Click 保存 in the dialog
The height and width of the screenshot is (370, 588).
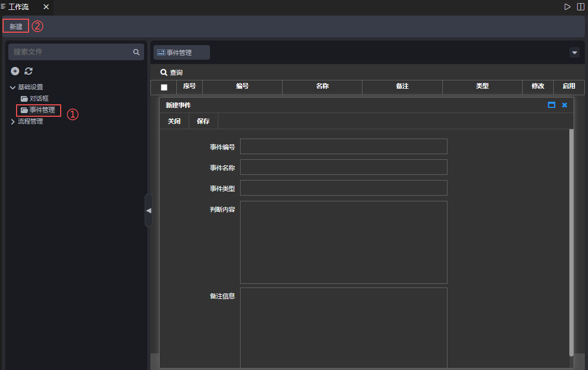[x=203, y=121]
